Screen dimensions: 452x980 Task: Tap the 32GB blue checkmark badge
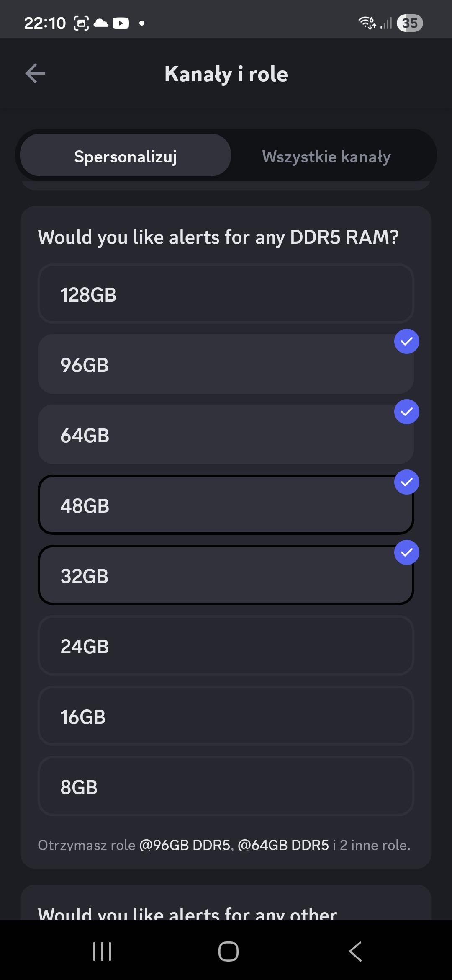406,553
